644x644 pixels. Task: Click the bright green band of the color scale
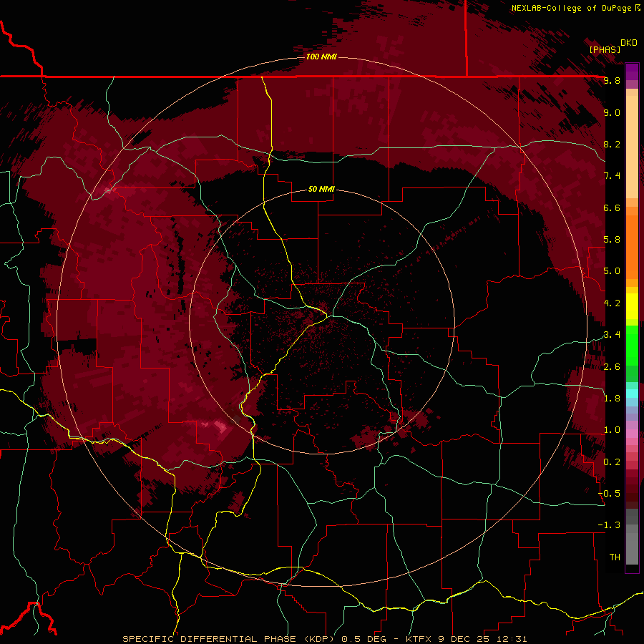(632, 345)
